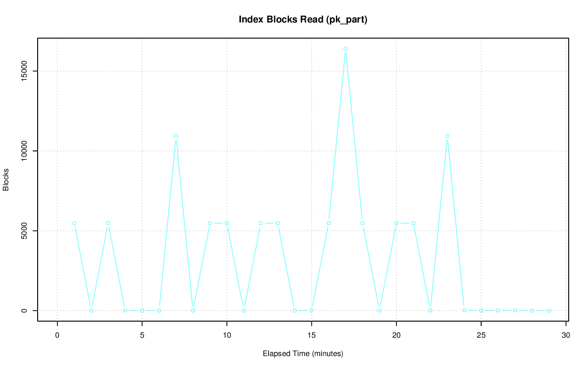Screen dimensions: 588x368
Task: Click the highest data point at minute 17
Action: (x=345, y=49)
